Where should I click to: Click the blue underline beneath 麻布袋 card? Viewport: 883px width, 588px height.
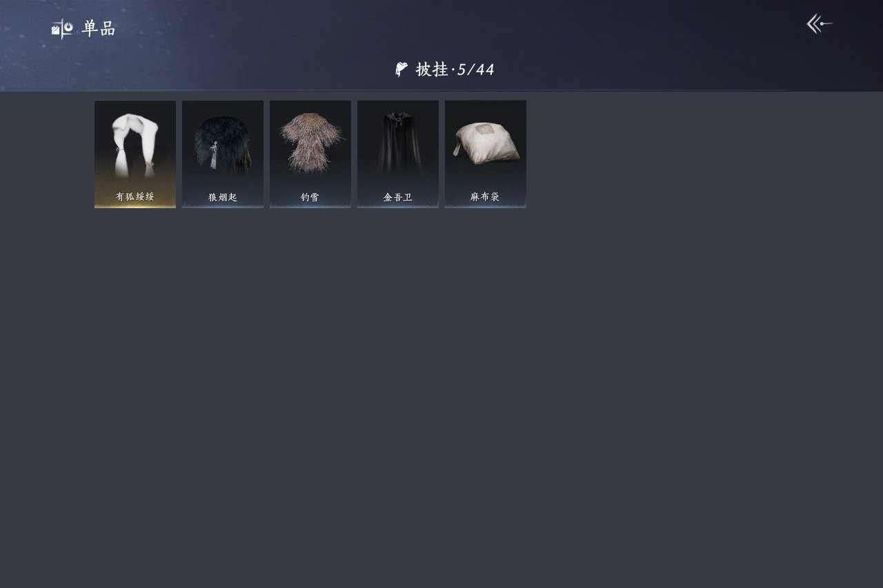pos(486,206)
